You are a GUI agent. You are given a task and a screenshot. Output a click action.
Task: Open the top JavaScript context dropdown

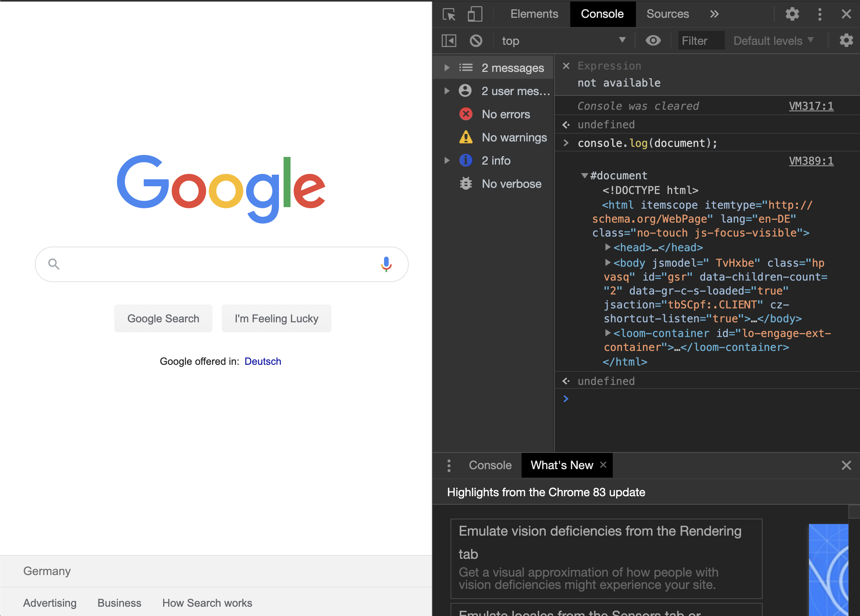(564, 41)
